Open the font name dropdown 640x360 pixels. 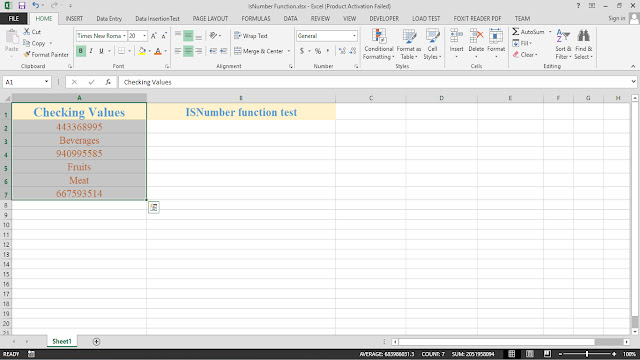coord(124,36)
